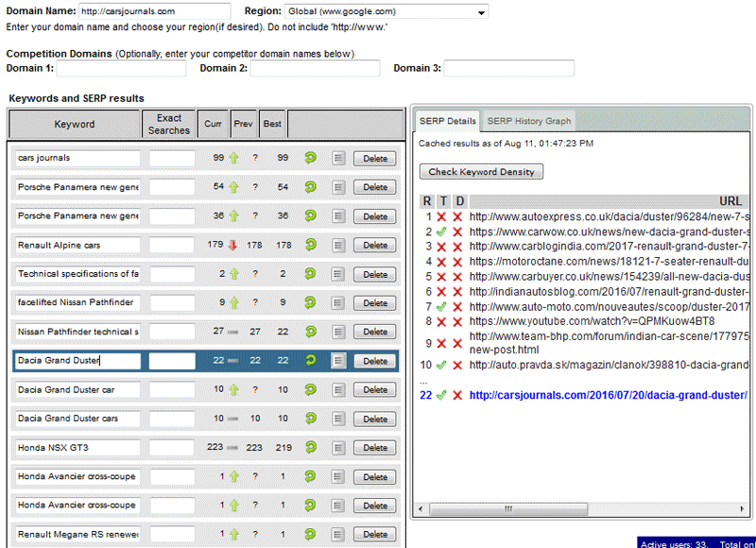Click the Domain Name input field
The image size is (756, 548).
pyautogui.click(x=154, y=11)
